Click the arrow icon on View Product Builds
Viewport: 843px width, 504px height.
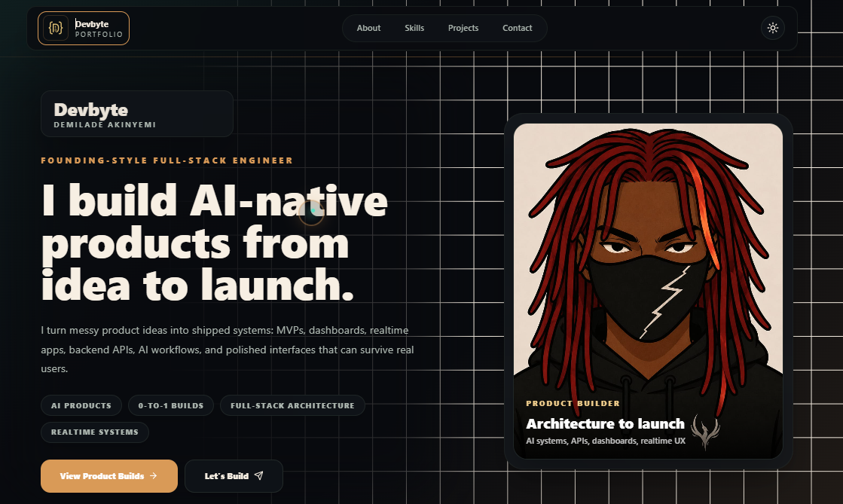[x=153, y=476]
